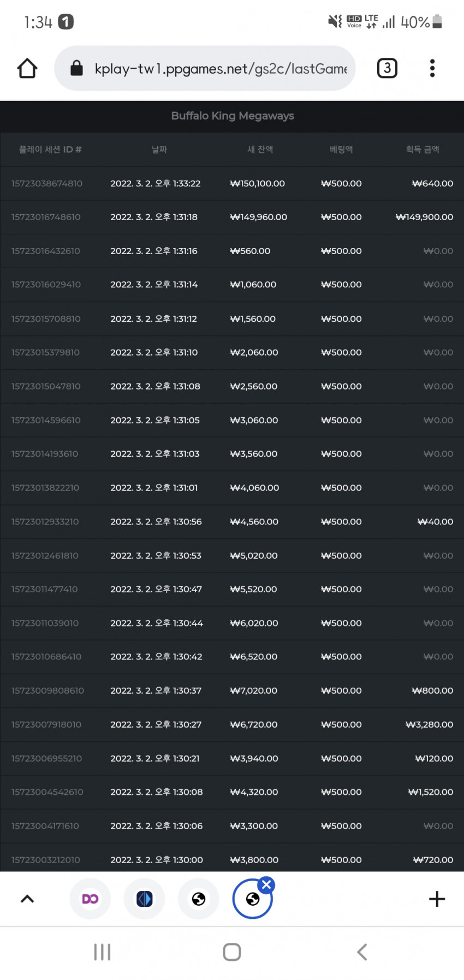The width and height of the screenshot is (464, 980).
Task: Expand the tab bar with up chevron
Action: tap(27, 899)
